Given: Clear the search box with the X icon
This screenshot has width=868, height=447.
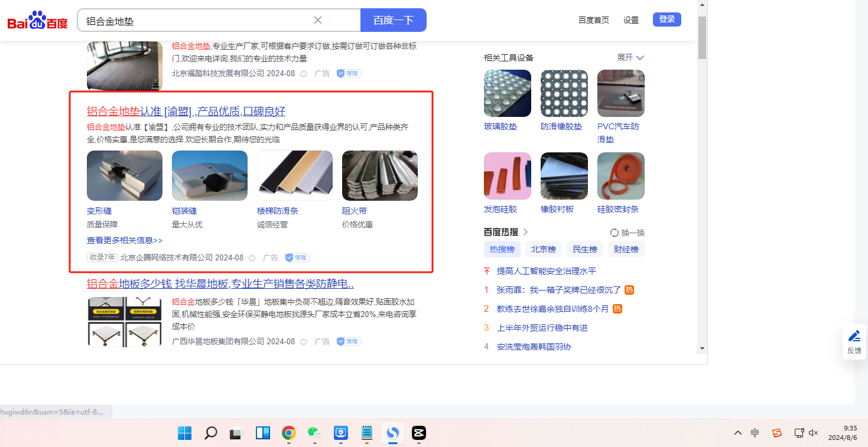Looking at the screenshot, I should (317, 20).
